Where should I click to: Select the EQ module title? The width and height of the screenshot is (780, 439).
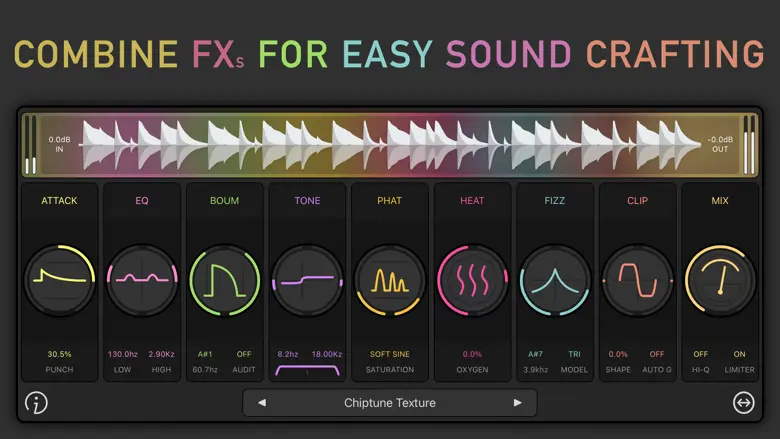click(142, 200)
